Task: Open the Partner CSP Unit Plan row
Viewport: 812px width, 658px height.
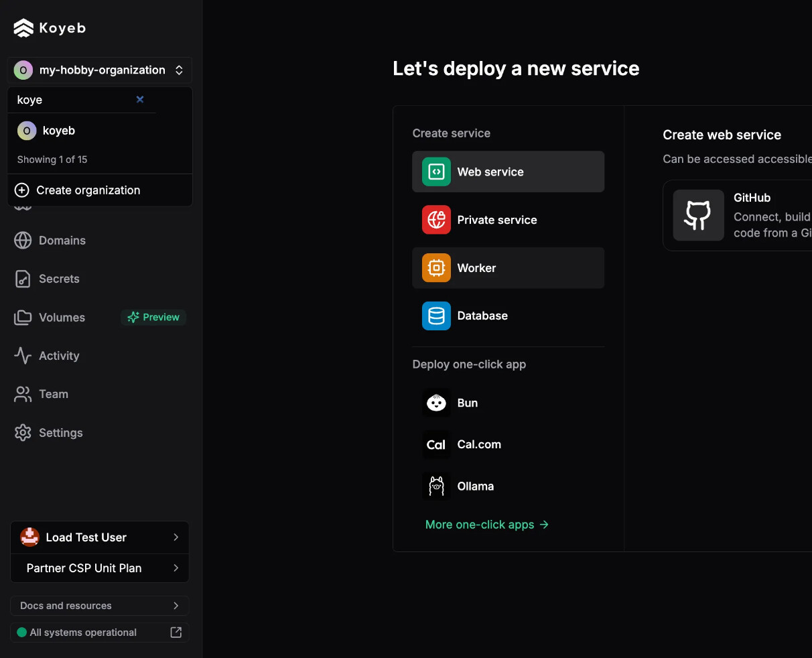Action: [x=100, y=568]
